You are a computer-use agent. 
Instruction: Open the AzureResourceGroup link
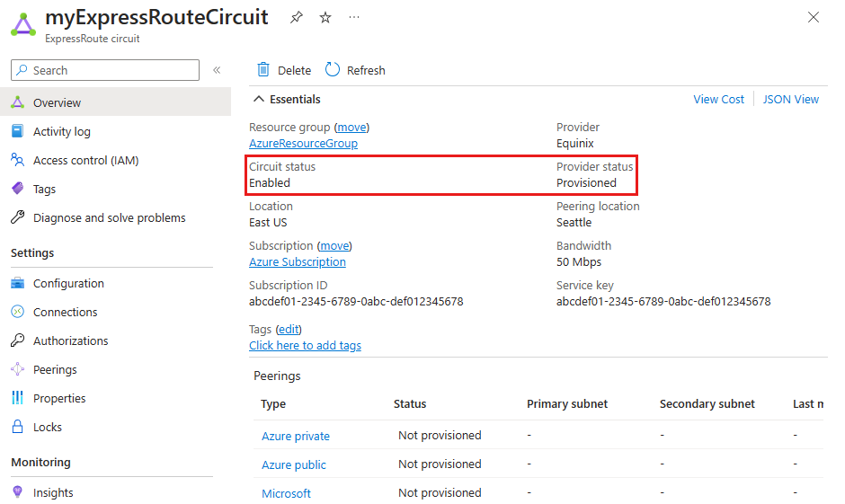(303, 144)
